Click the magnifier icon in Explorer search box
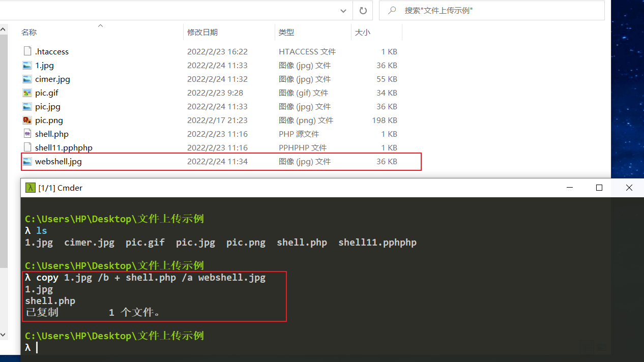The width and height of the screenshot is (644, 362). (x=393, y=10)
